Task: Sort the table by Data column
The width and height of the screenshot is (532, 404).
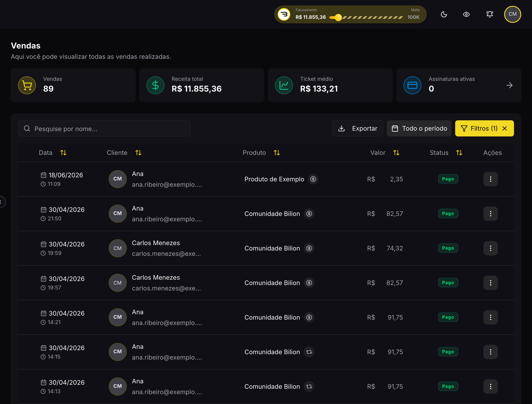Action: coord(63,153)
